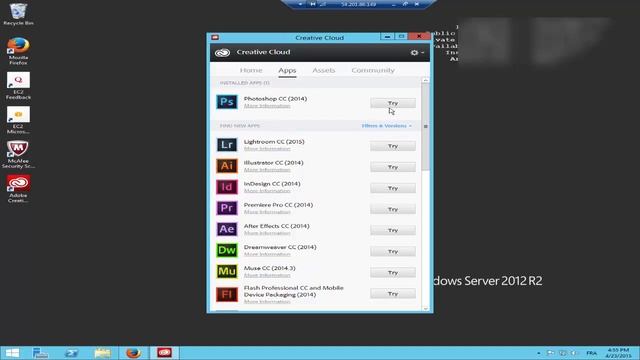Screen dimensions: 640x360
Task: Click the Creative Cloud logo in header
Action: tap(222, 52)
